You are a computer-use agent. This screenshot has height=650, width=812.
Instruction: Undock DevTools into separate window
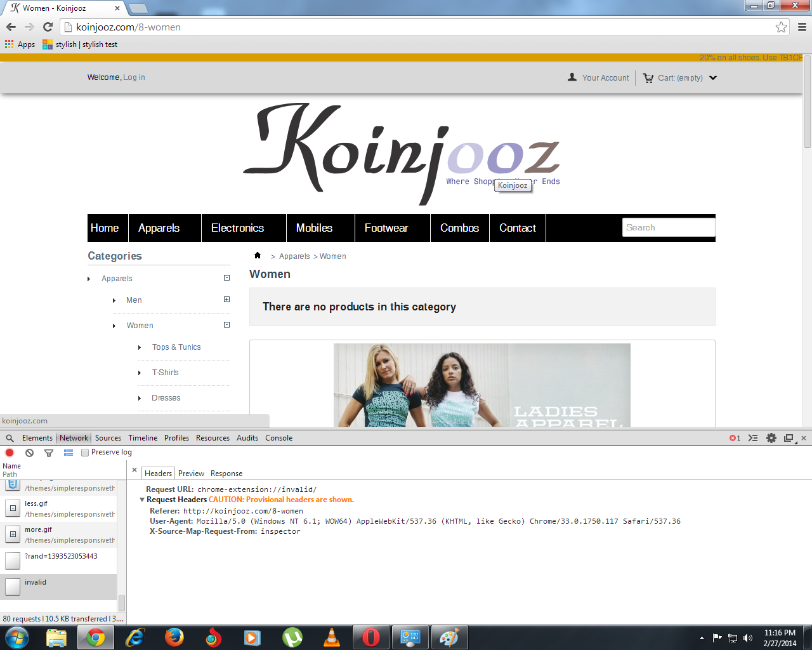pos(789,438)
